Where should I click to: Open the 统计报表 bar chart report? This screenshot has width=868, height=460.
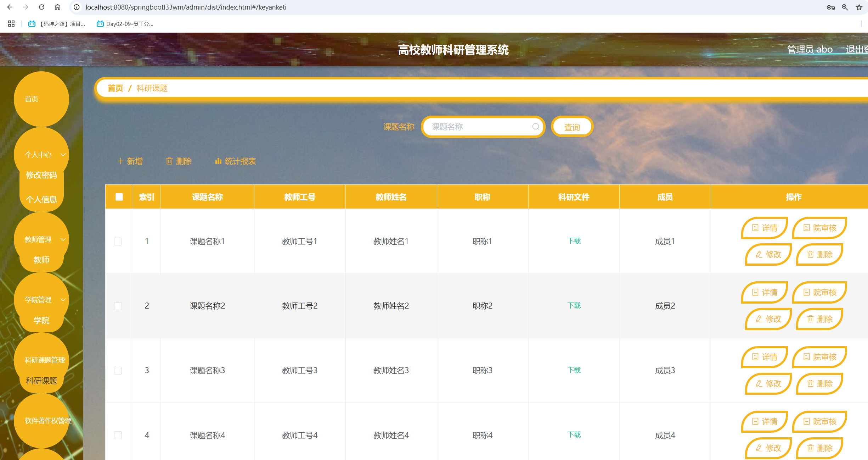coord(219,161)
